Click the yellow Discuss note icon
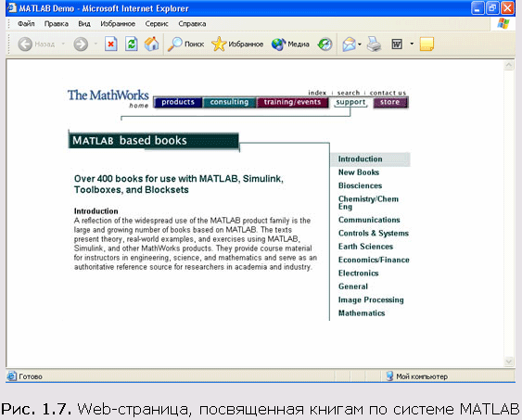The image size is (522, 420). (427, 44)
